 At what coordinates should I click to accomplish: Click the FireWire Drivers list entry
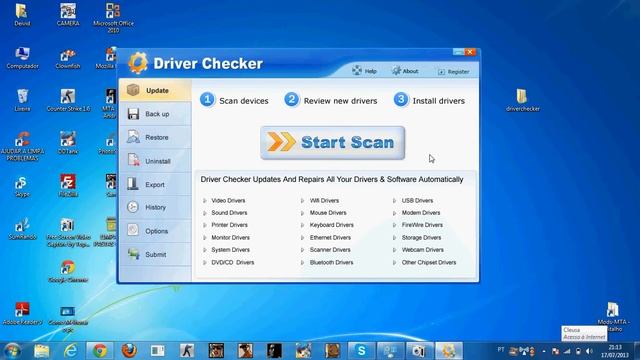(x=418, y=225)
